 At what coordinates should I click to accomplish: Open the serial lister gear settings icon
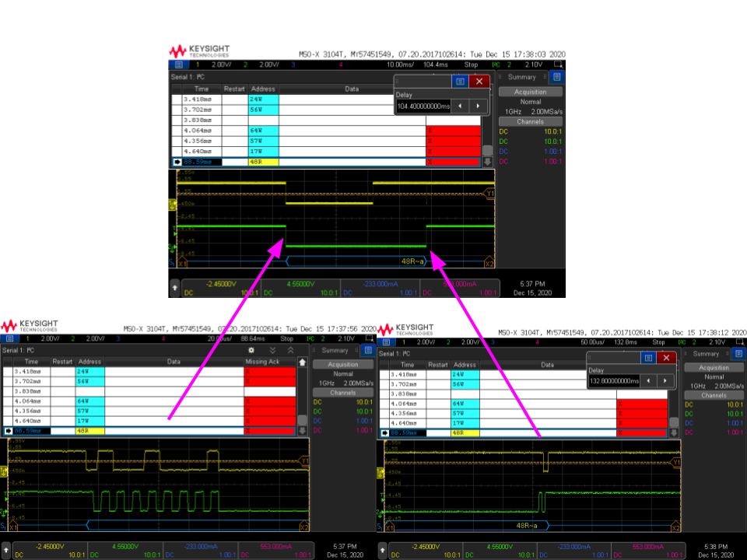[x=251, y=350]
